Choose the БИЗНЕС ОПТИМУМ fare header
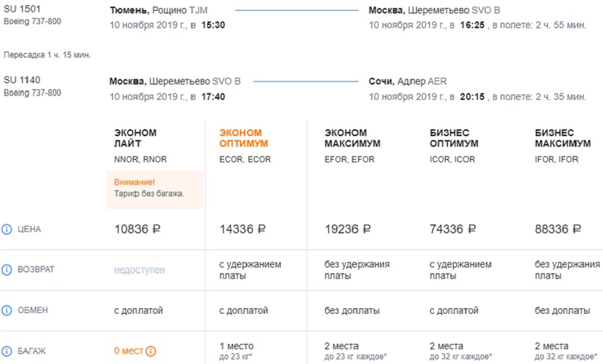Screen dimensions: 603x364 click(x=454, y=138)
